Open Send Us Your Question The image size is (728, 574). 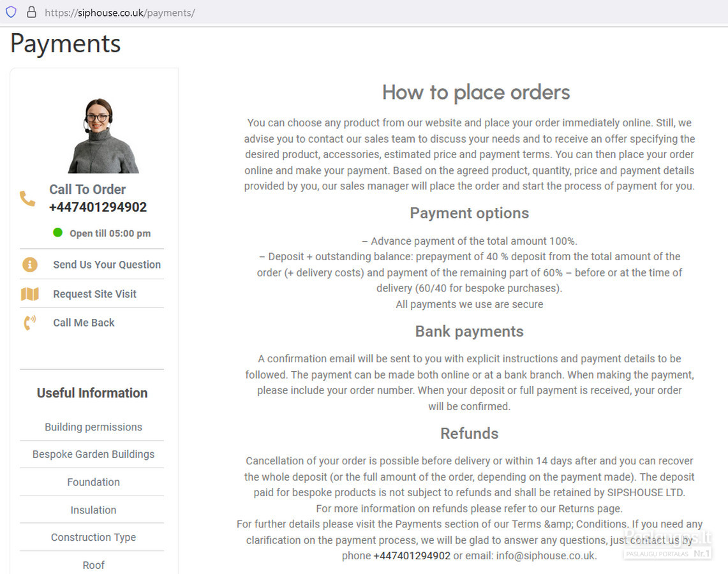coord(107,265)
